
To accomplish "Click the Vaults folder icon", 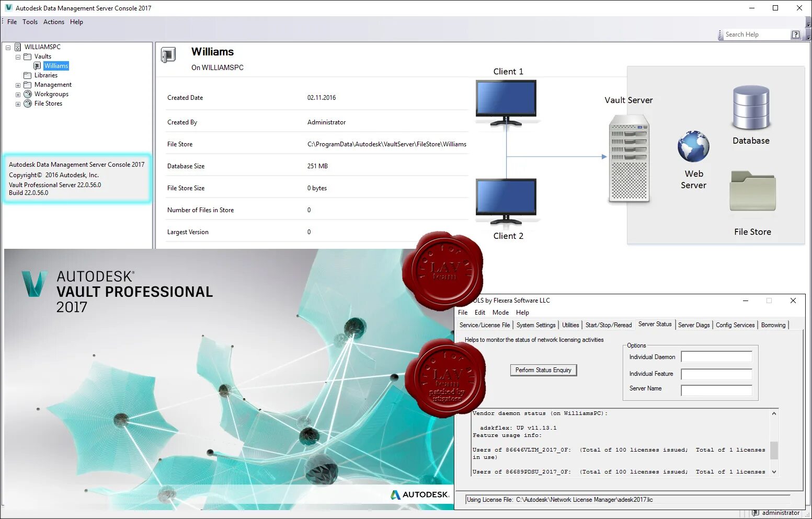I will [x=28, y=56].
